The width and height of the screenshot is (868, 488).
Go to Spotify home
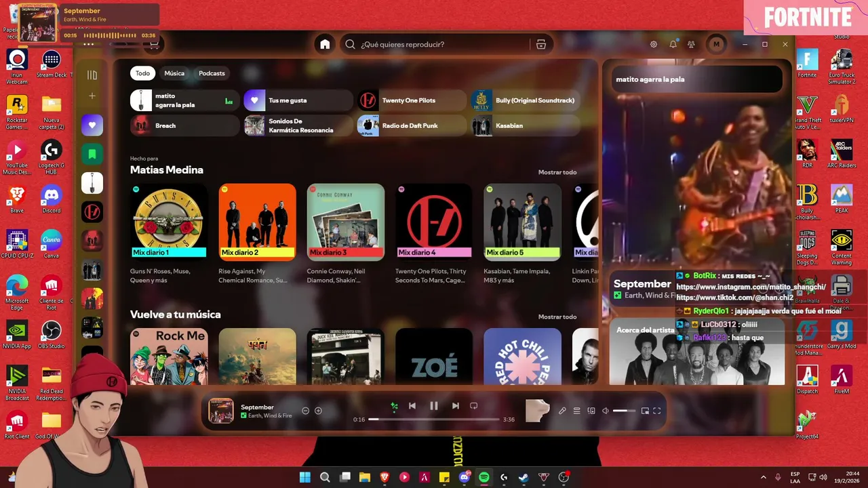[325, 44]
